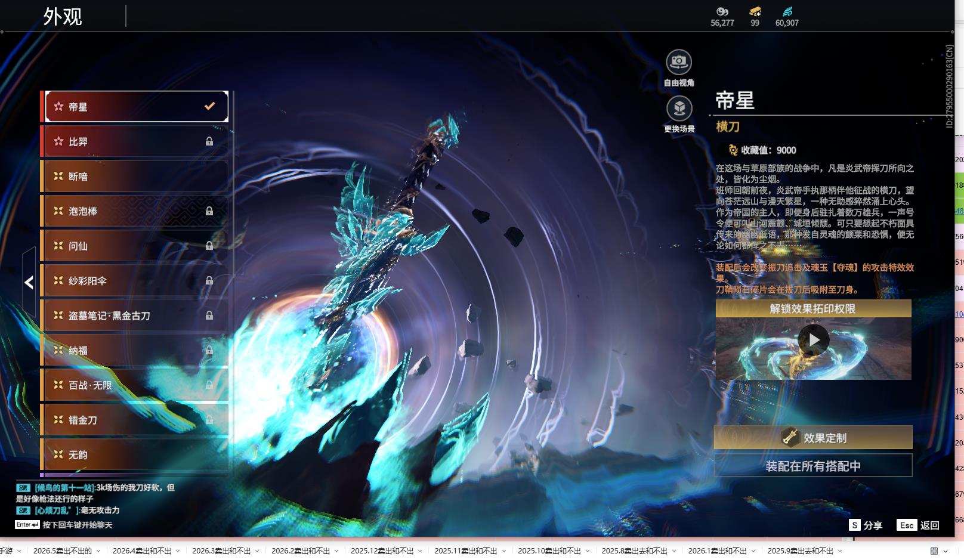Click the chat icon beside 心烦刀乱
The width and height of the screenshot is (964, 560).
pos(23,511)
